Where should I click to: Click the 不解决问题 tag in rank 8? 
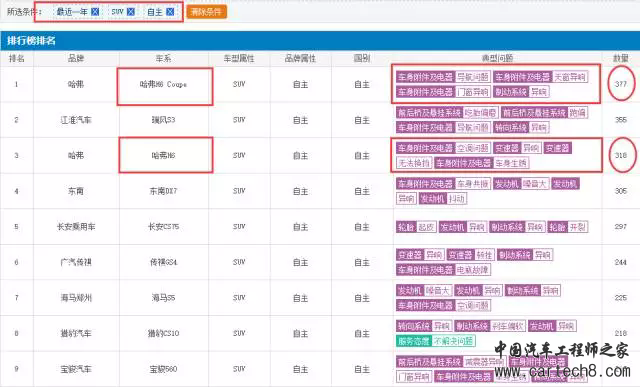453,341
